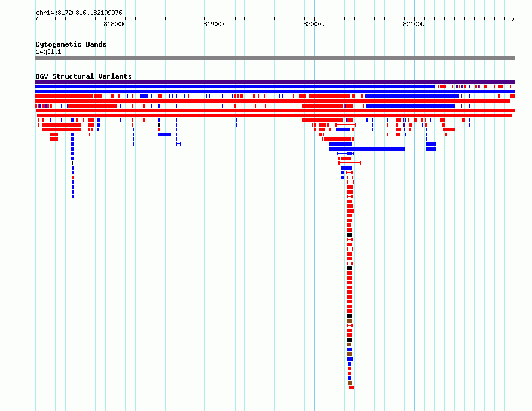Open the DGV Structural Variants track title
Screen dimensions: 532x411
(84, 76)
